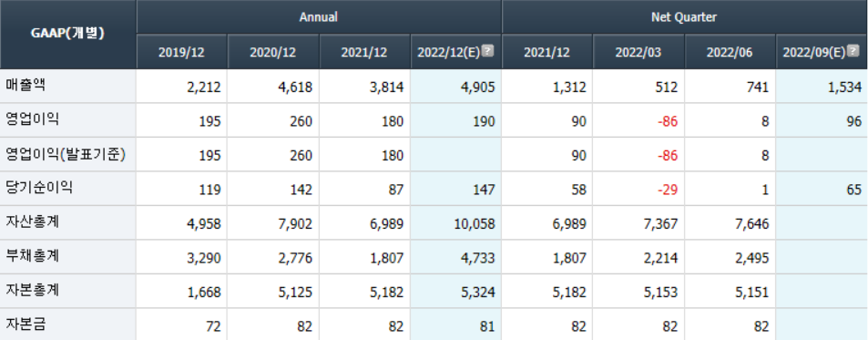Click the 당기순이익 estimate value 147
This screenshot has height=340, width=868.
(x=484, y=190)
